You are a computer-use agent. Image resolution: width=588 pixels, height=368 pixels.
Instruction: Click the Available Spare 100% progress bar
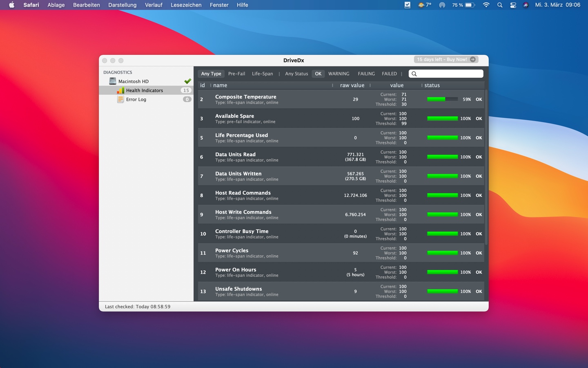pyautogui.click(x=442, y=119)
